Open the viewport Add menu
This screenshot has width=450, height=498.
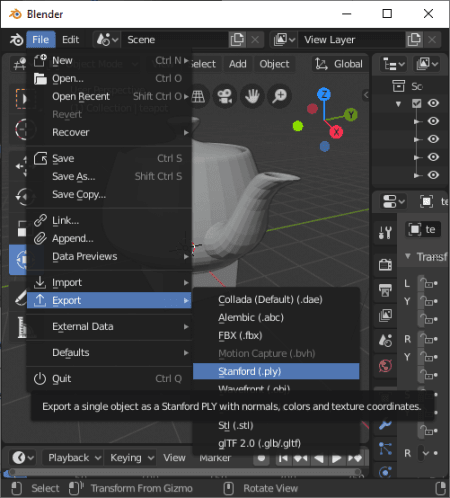tap(238, 64)
